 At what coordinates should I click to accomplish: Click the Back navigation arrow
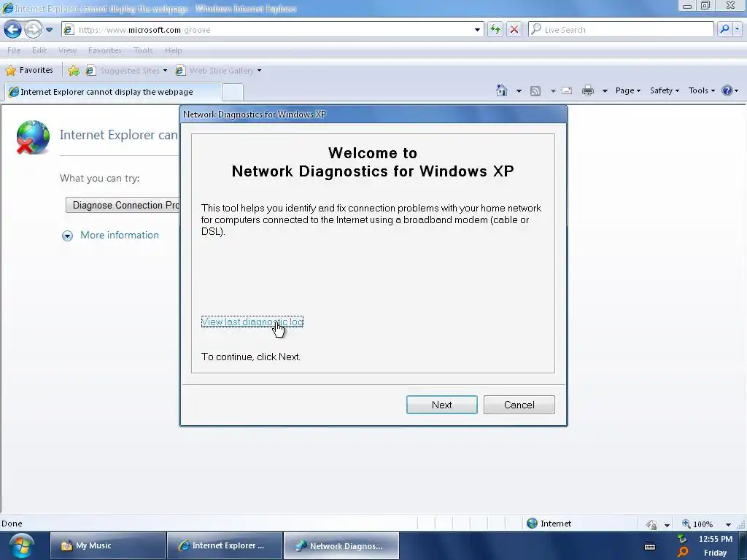coord(13,29)
